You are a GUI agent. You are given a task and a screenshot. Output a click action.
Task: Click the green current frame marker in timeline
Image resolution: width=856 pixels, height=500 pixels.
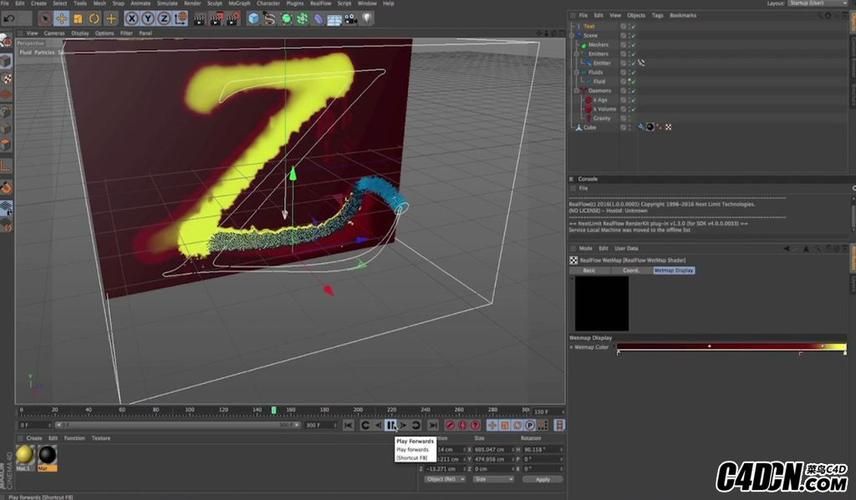[x=274, y=410]
